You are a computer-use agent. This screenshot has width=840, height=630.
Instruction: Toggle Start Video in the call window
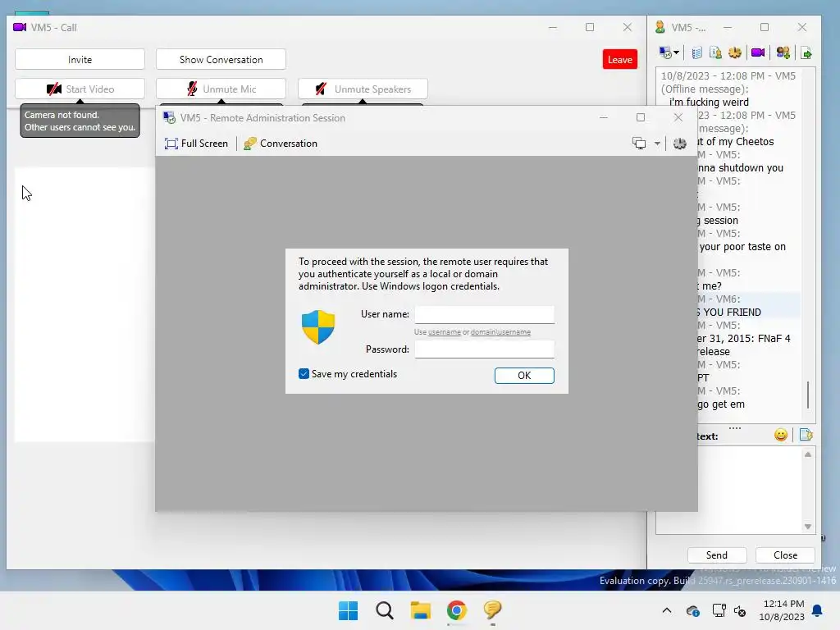click(x=80, y=89)
